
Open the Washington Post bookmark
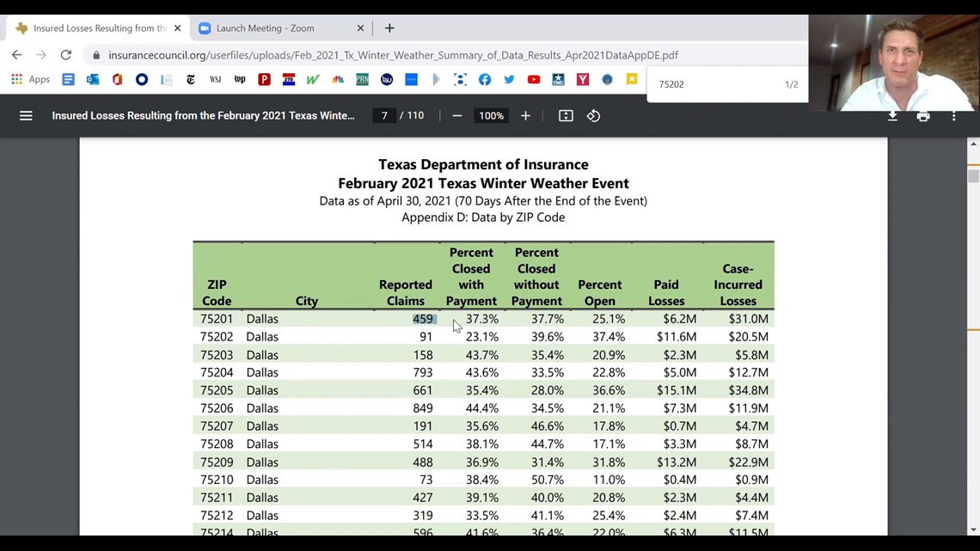coord(239,79)
